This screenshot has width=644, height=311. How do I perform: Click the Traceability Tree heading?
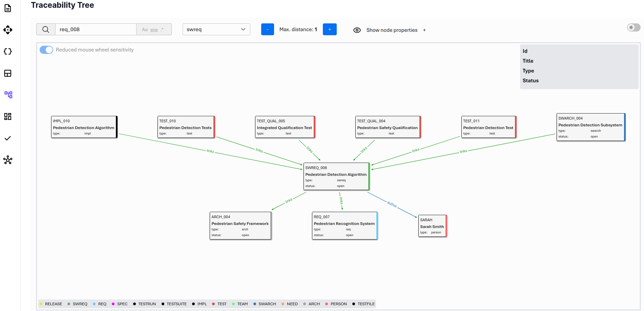click(63, 5)
